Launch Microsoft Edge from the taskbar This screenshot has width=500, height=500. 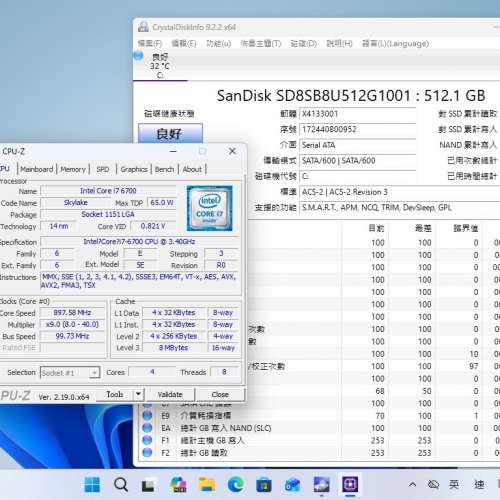pyautogui.click(x=235, y=484)
